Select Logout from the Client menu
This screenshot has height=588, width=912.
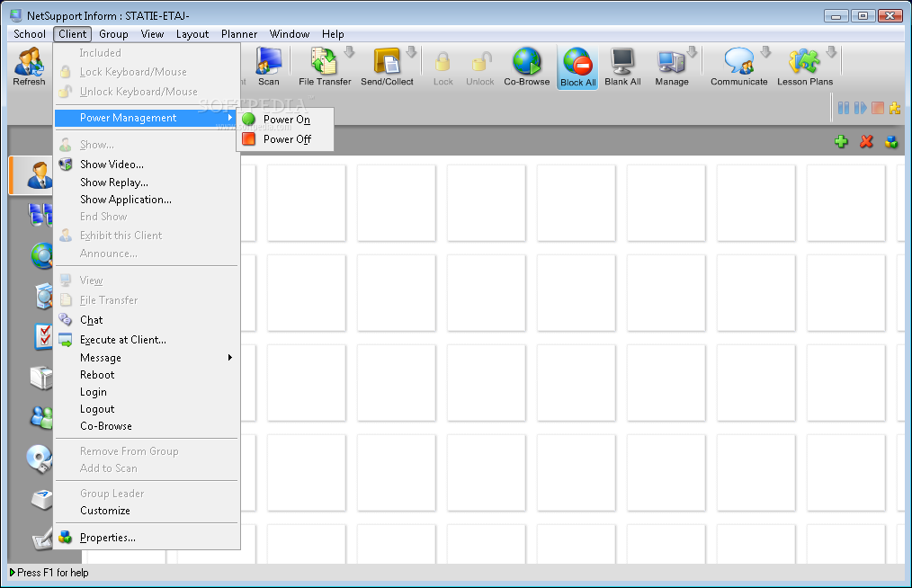pyautogui.click(x=147, y=409)
